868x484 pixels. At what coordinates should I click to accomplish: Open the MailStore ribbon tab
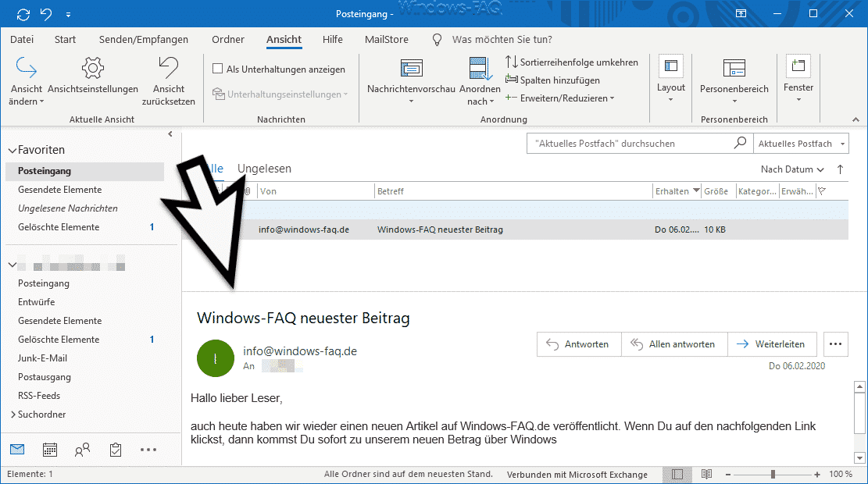[387, 39]
